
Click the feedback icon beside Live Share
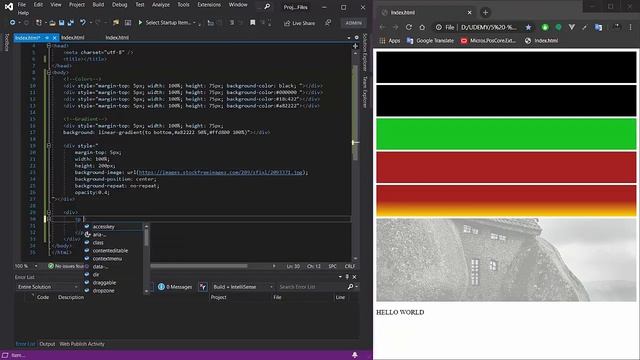point(328,23)
